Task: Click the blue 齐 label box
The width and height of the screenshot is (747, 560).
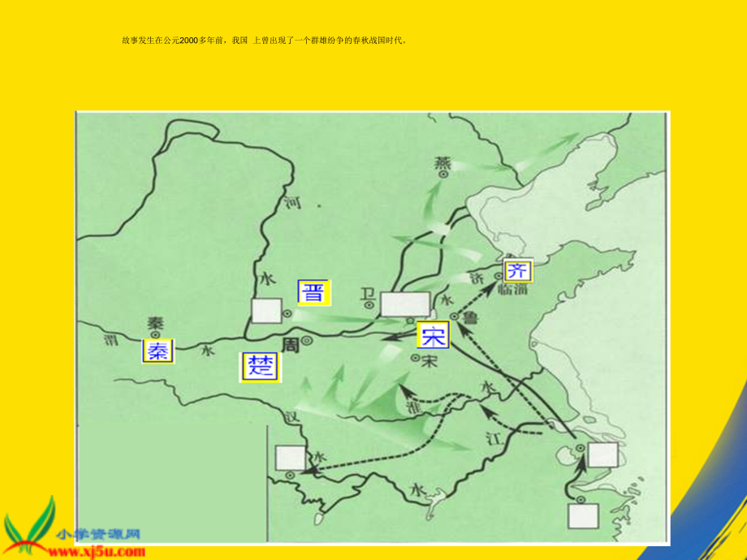Action: pyautogui.click(x=517, y=270)
